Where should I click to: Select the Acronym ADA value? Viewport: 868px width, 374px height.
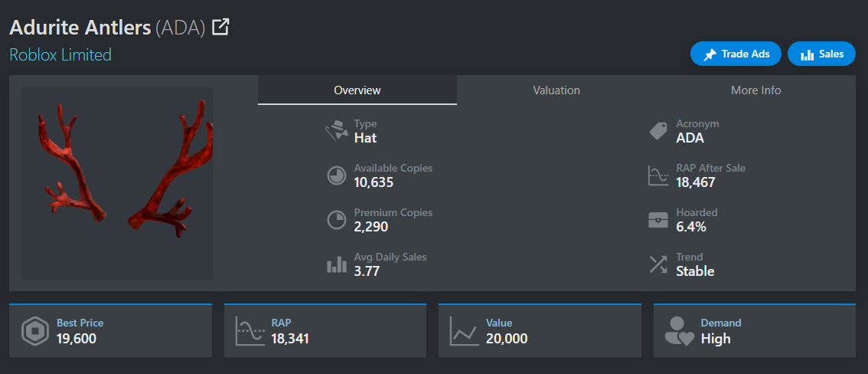click(690, 138)
